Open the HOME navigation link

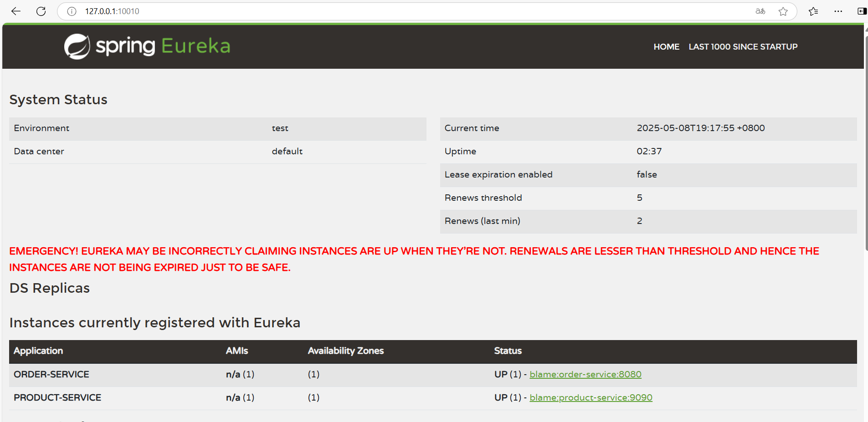tap(666, 46)
